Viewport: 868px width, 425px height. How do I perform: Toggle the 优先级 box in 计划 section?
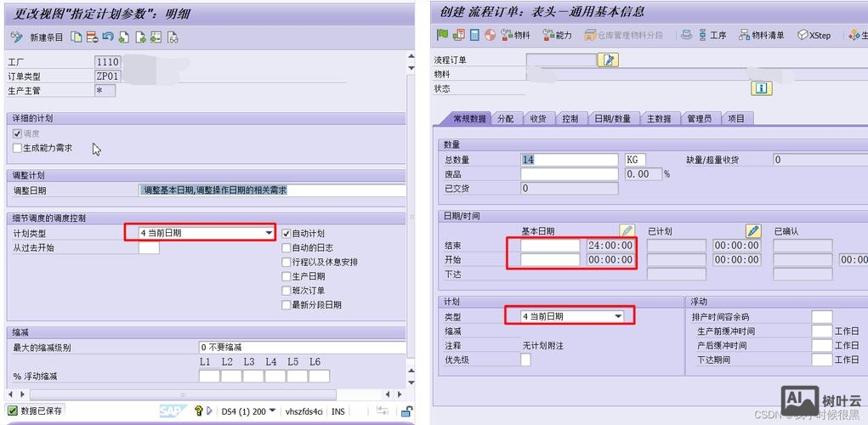pos(525,360)
